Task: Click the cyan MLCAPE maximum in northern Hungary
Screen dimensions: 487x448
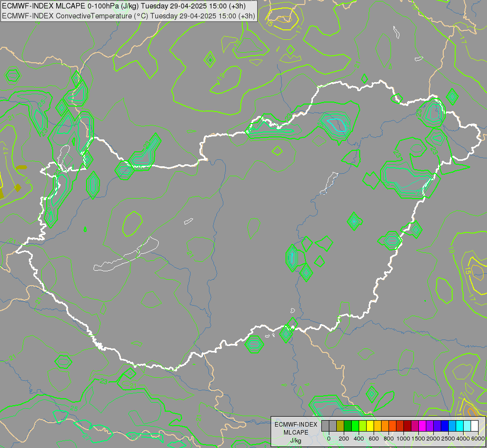Action: [x=338, y=124]
